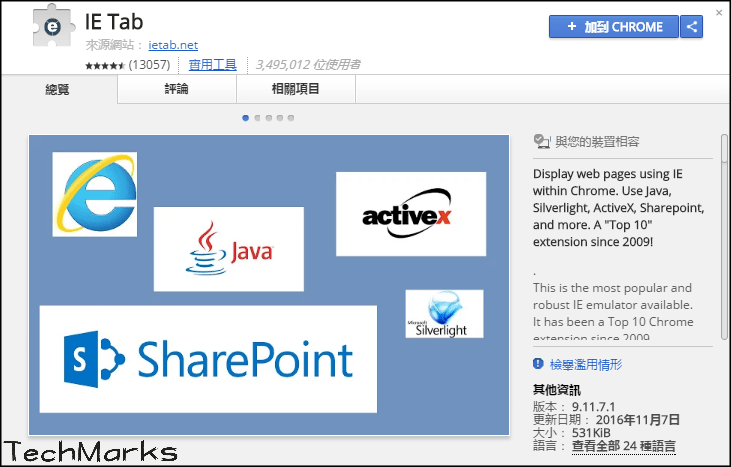Switch to the 相關項目 tab

coord(296,89)
